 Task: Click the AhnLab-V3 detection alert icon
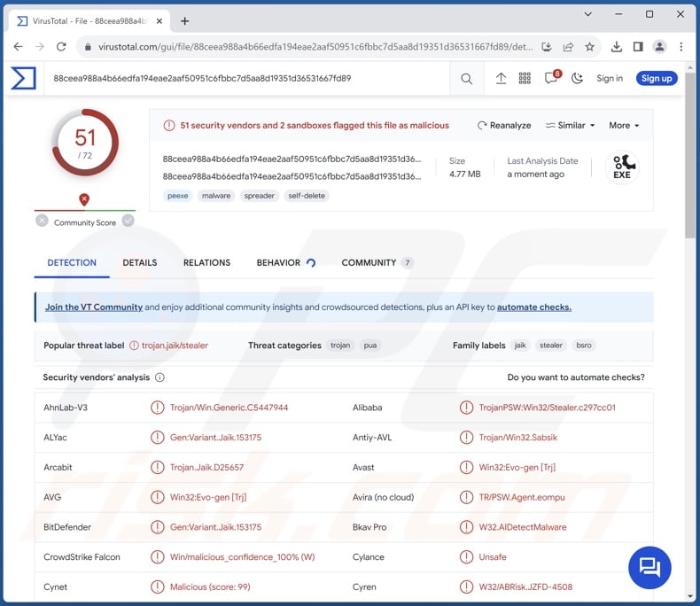[x=157, y=408]
